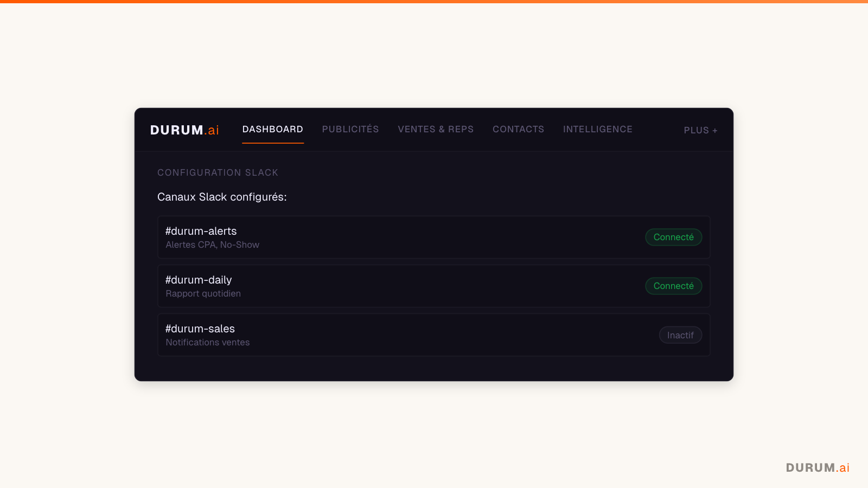Click the #durum-sales channel entry
The image size is (868, 488).
pos(380,335)
